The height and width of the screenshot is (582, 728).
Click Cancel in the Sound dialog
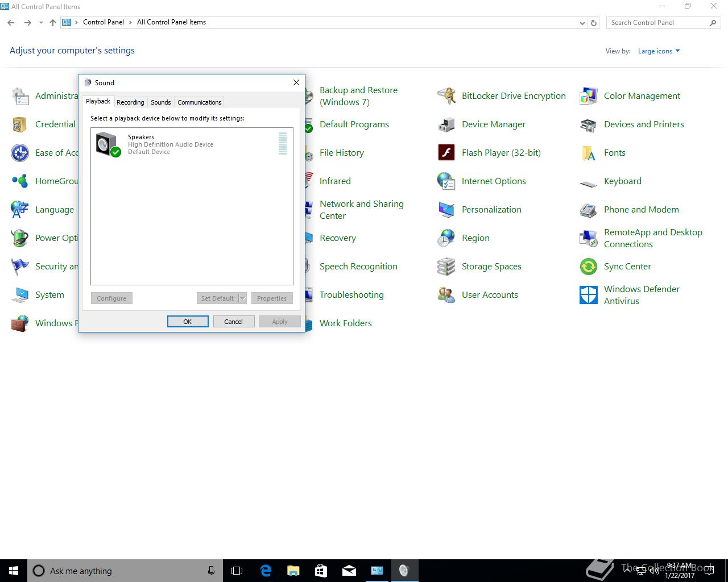pyautogui.click(x=233, y=322)
